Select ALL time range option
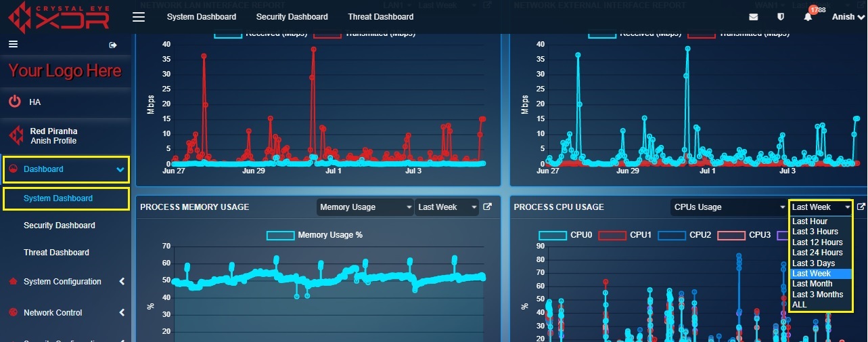The width and height of the screenshot is (868, 342). click(821, 305)
